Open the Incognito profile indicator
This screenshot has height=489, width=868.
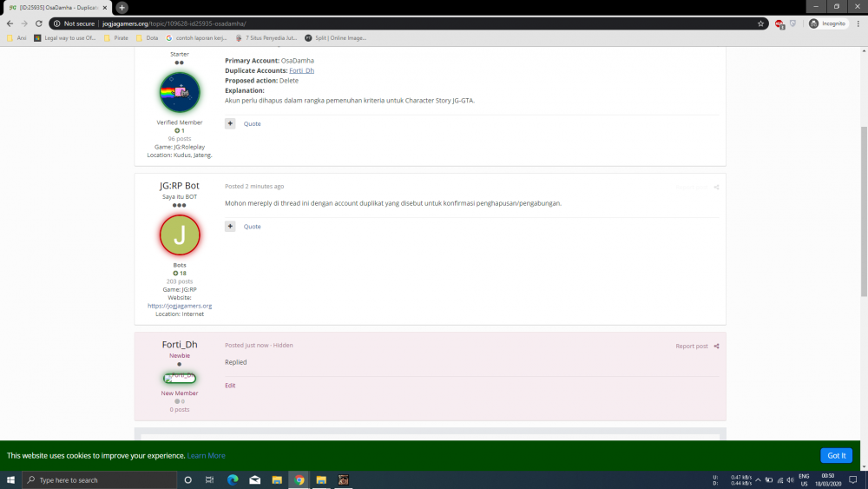tap(827, 23)
